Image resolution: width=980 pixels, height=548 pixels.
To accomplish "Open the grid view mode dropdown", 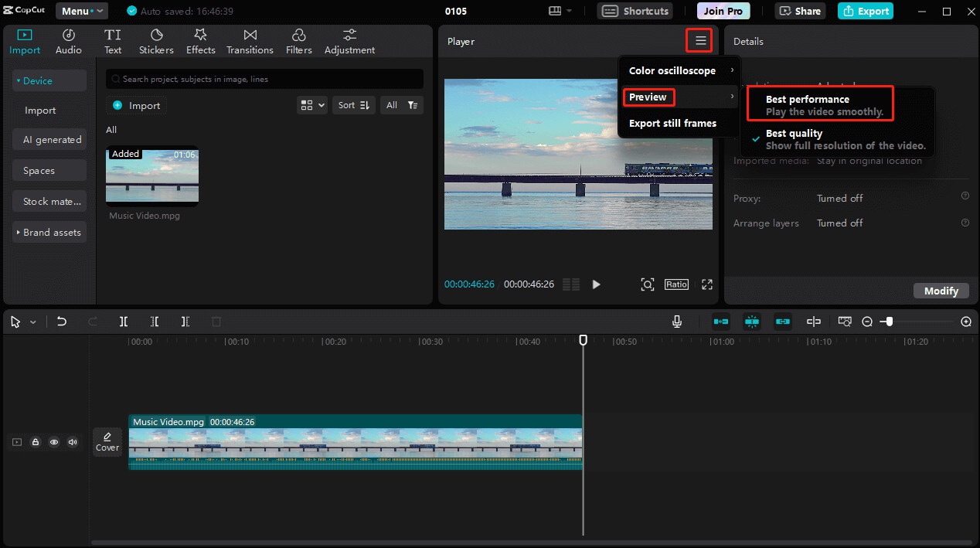I will coord(312,105).
